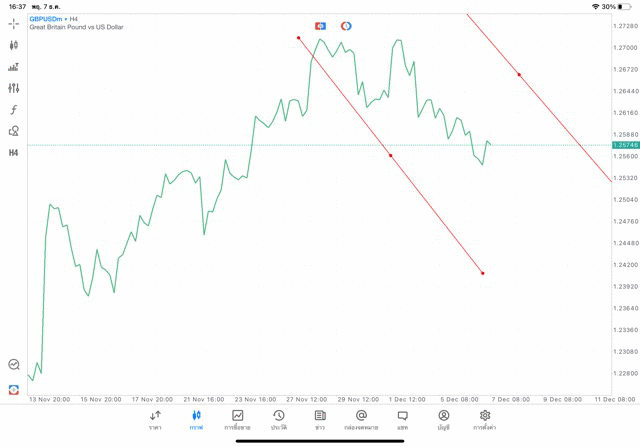This screenshot has height=447, width=640.
Task: Open the candlestick chart type selector
Action: [x=13, y=45]
